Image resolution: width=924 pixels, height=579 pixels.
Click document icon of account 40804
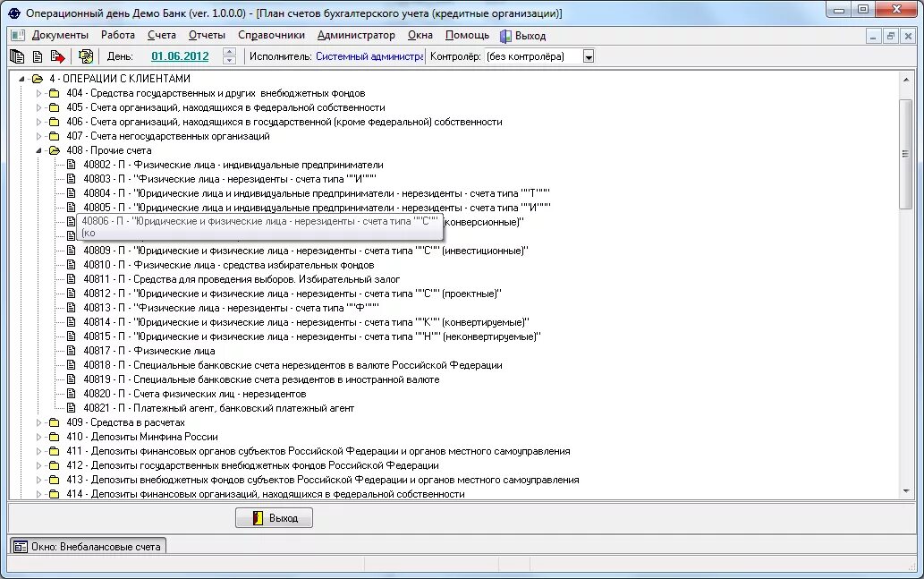72,192
